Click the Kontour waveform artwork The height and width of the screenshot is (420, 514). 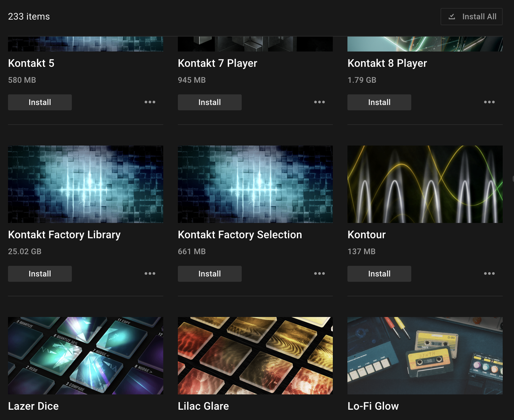pos(425,184)
